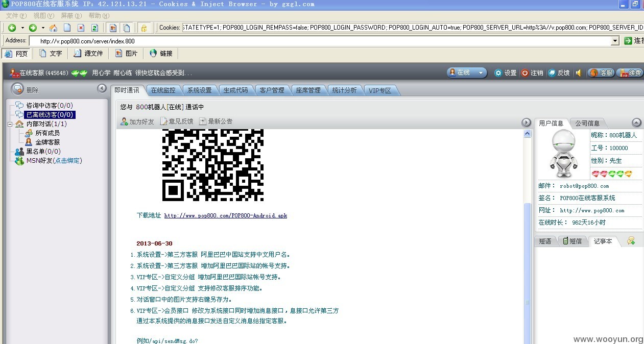Open the http://www.pop800.com website link
The height and width of the screenshot is (344, 644).
592,210
